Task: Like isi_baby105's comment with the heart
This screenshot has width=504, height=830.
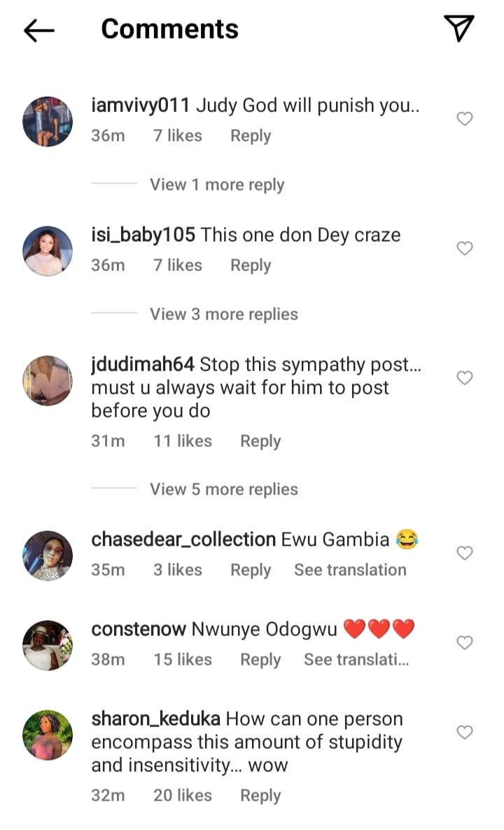Action: click(465, 249)
